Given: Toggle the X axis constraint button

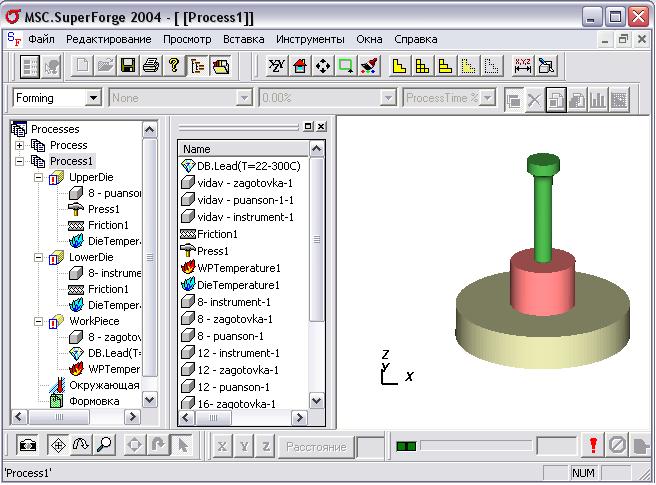Looking at the screenshot, I should (222, 446).
